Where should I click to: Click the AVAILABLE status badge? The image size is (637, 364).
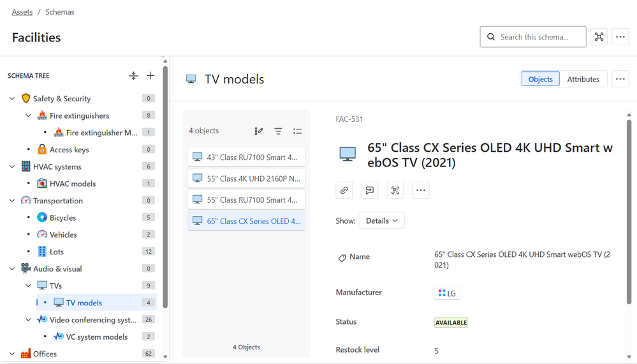tap(451, 322)
